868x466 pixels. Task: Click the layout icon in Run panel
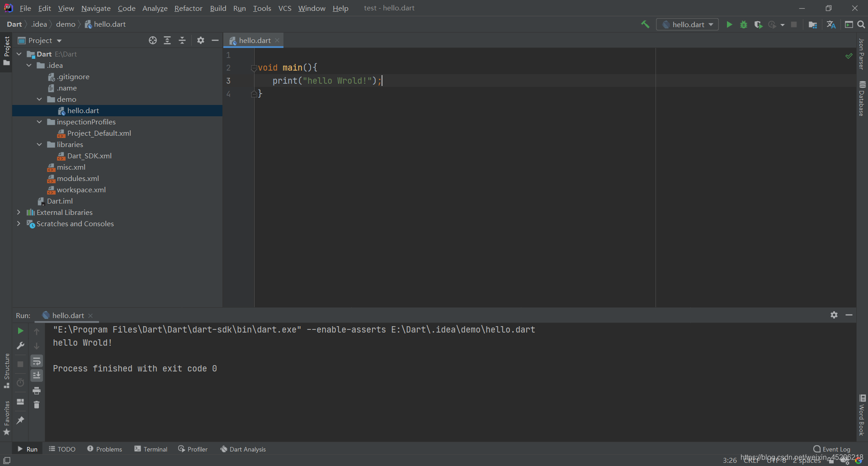[20, 401]
